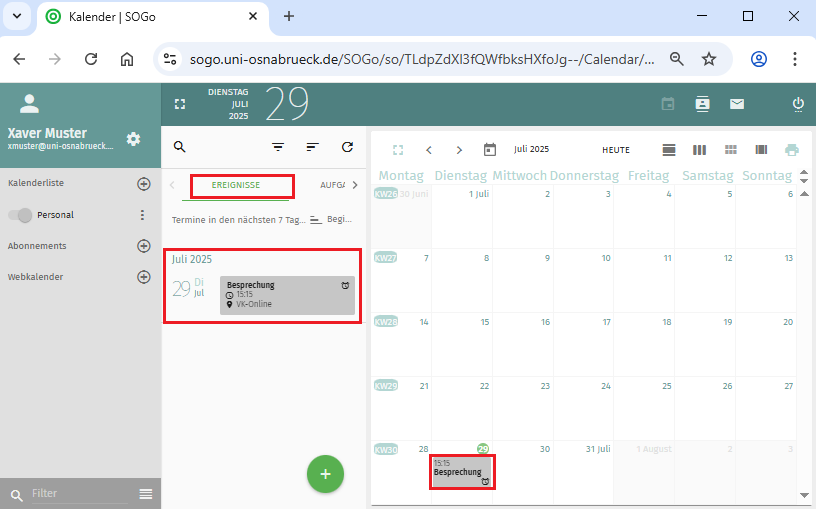The width and height of the screenshot is (816, 509).
Task: Add new calendar next to Kalenderliste
Action: (x=143, y=184)
